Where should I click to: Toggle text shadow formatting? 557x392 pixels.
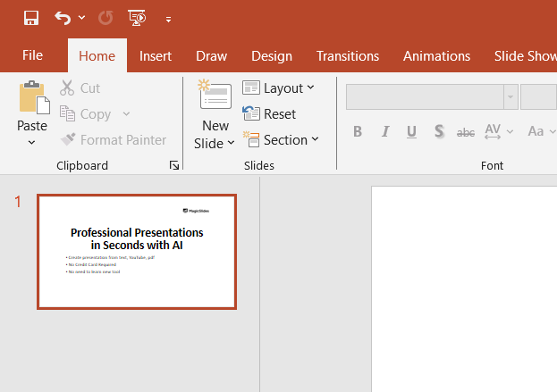click(439, 131)
